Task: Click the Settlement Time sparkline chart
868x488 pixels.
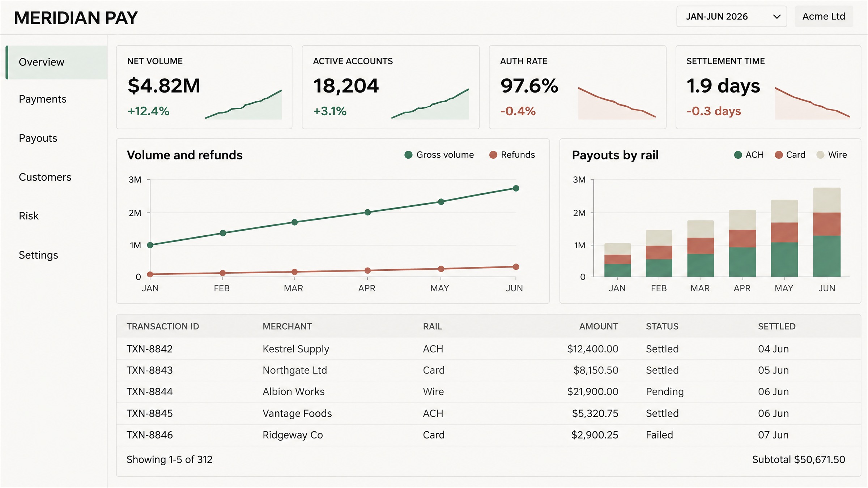Action: [813, 103]
